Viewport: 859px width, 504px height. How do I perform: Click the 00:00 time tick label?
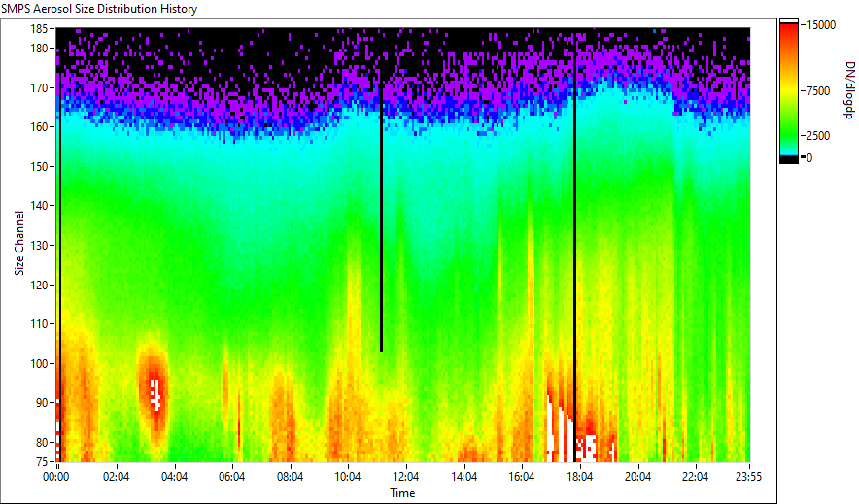[56, 477]
